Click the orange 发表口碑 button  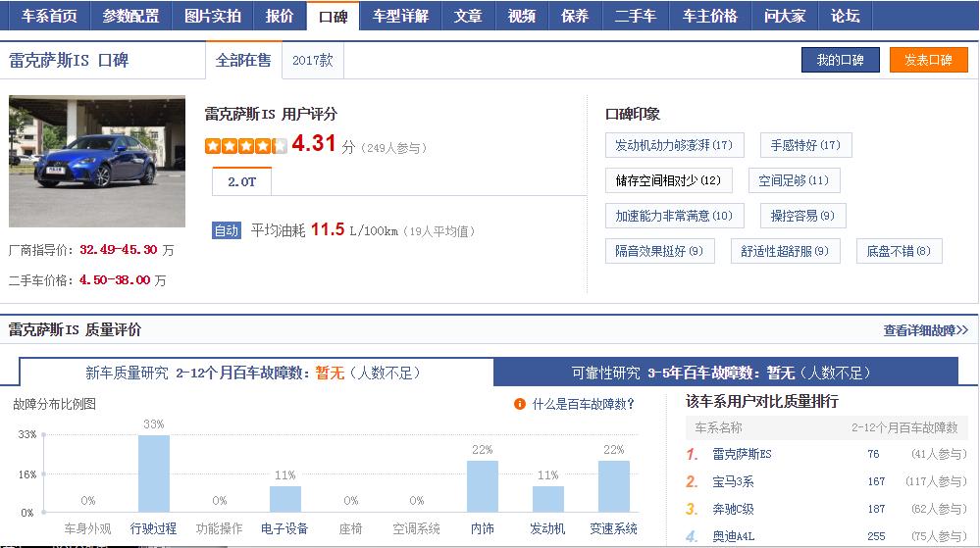929,60
